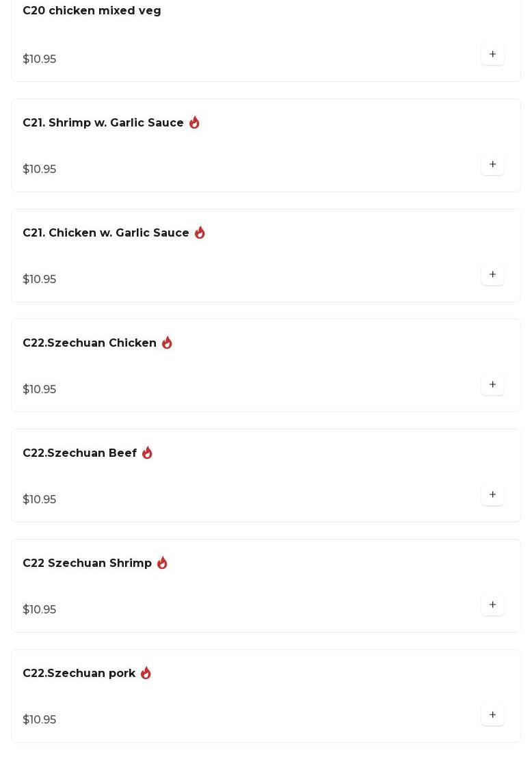Add C22 Szechuan pork using plus button
Image resolution: width=532 pixels, height=757 pixels.
tap(492, 715)
